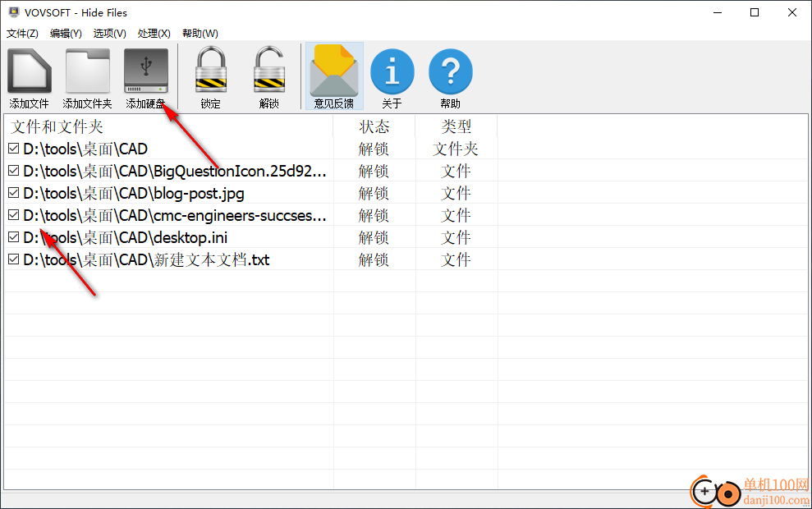
Task: Toggle checkbox for BigQuestionIcon.25d92 file
Action: click(13, 171)
